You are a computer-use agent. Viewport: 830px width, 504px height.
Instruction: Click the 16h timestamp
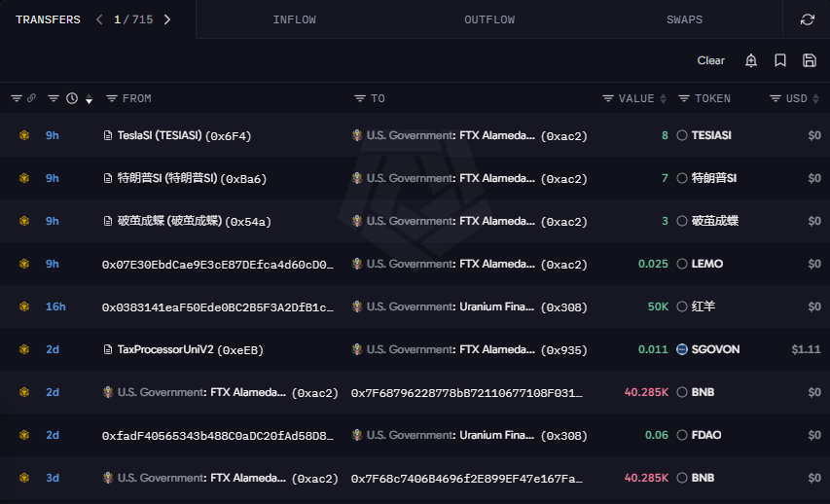tap(55, 306)
